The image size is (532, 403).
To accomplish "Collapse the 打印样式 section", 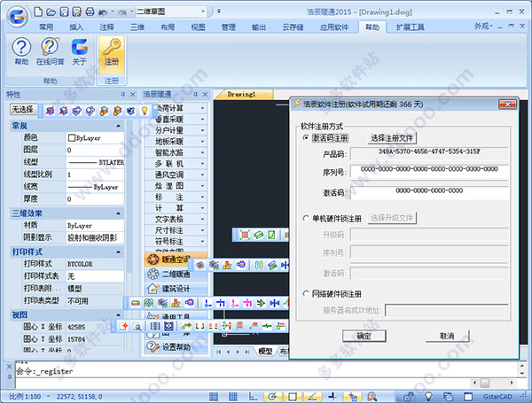I will click(118, 252).
